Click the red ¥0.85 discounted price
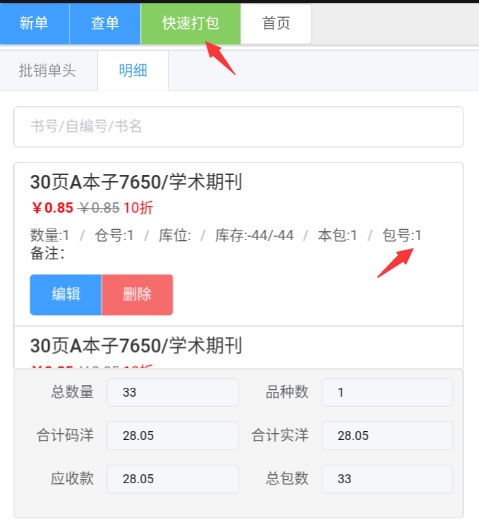The height and width of the screenshot is (531, 479). click(x=53, y=208)
